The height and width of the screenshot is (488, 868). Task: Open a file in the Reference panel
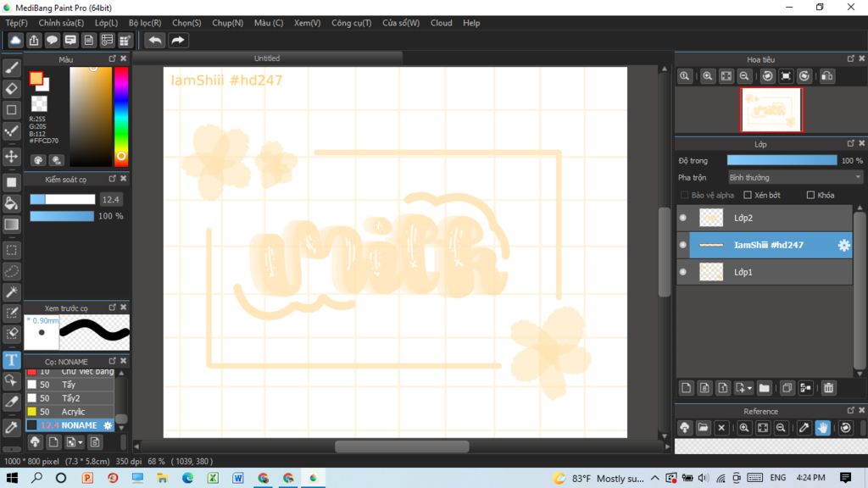pyautogui.click(x=703, y=428)
